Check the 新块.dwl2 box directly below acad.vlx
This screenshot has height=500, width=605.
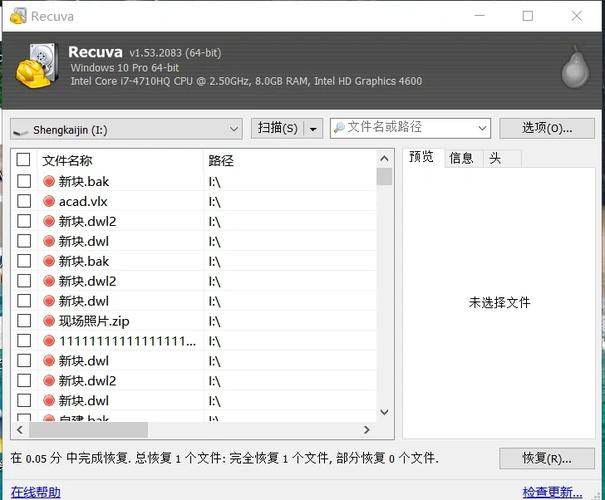coord(24,221)
